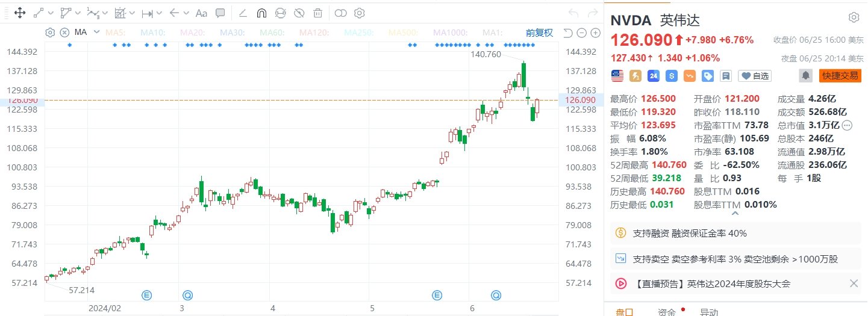Viewport: 868px width, 316px height.
Task: Select the crosshair move cursor tool
Action: 19,13
